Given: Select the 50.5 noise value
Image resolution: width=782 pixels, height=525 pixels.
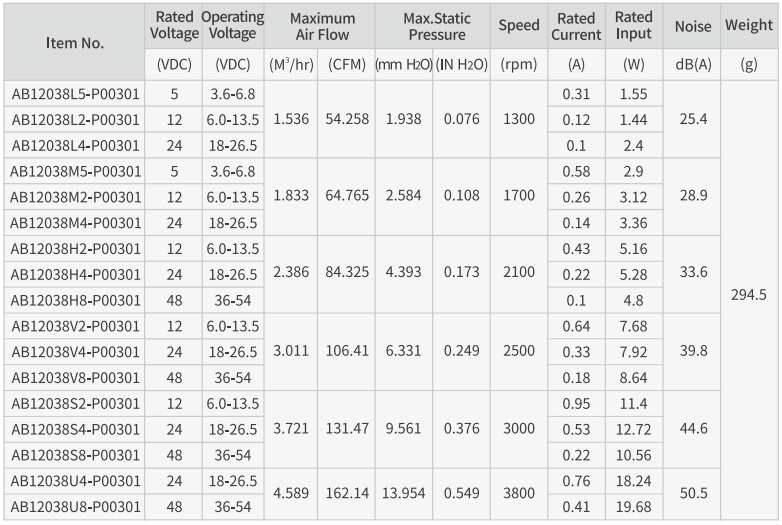Looking at the screenshot, I should [693, 493].
